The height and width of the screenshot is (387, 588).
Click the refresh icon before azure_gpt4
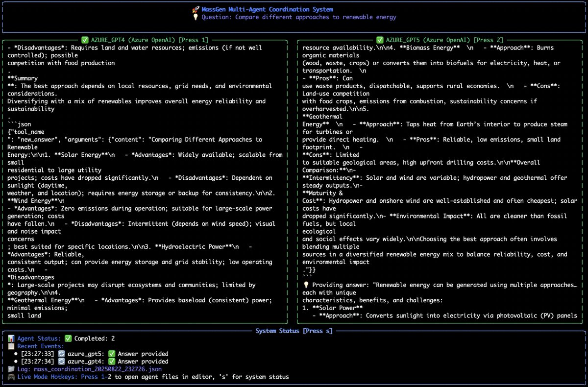tap(62, 362)
